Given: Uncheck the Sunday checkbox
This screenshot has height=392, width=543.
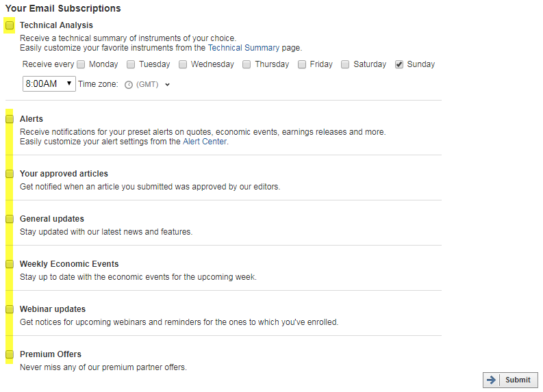Looking at the screenshot, I should click(x=399, y=65).
